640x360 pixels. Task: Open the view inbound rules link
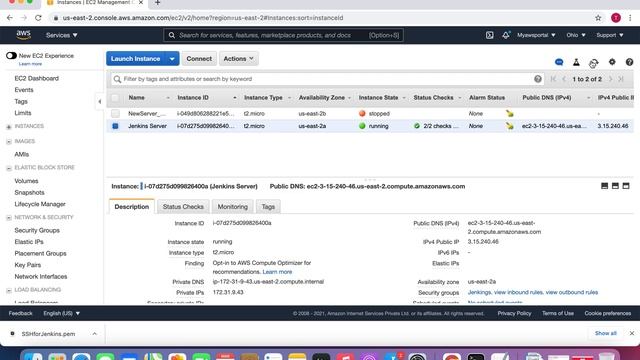pos(518,293)
